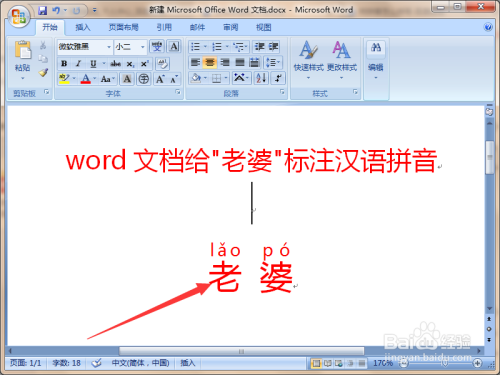The width and height of the screenshot is (500, 375).
Task: Switch to Home (开始) tab
Action: click(x=50, y=27)
